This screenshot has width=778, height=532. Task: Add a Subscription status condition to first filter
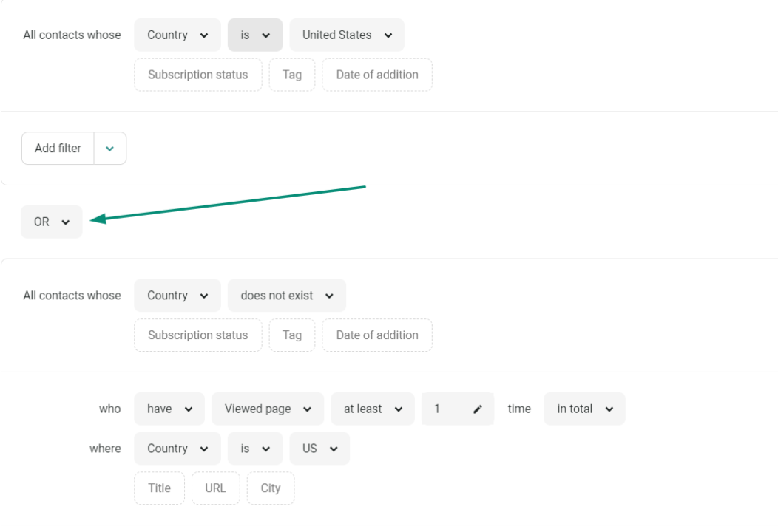pos(197,75)
